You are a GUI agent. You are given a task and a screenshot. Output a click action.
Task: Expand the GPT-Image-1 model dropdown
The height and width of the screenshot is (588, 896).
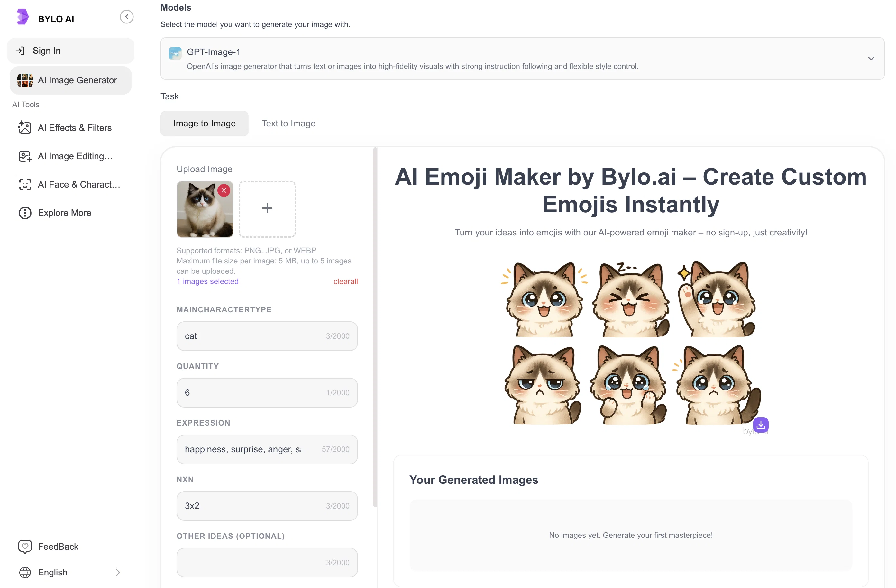point(871,58)
